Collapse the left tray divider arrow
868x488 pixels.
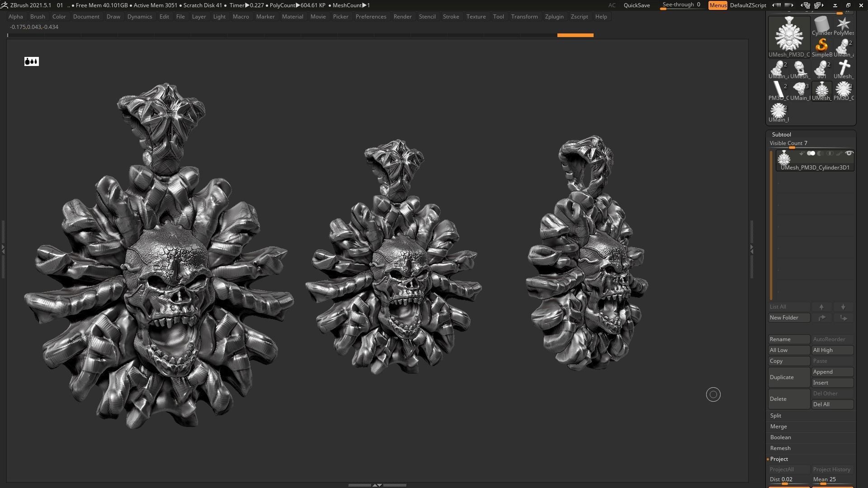click(3, 249)
